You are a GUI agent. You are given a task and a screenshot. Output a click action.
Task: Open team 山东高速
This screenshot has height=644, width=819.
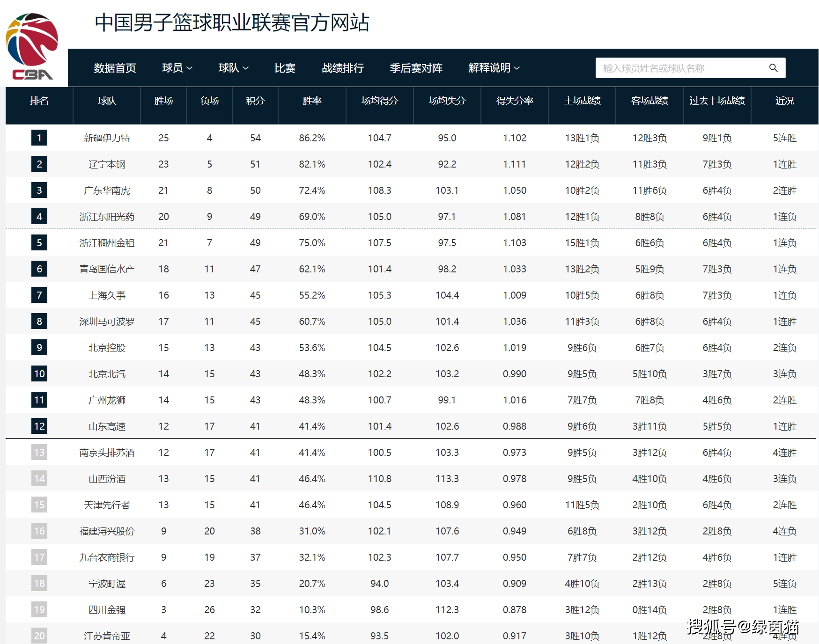107,426
